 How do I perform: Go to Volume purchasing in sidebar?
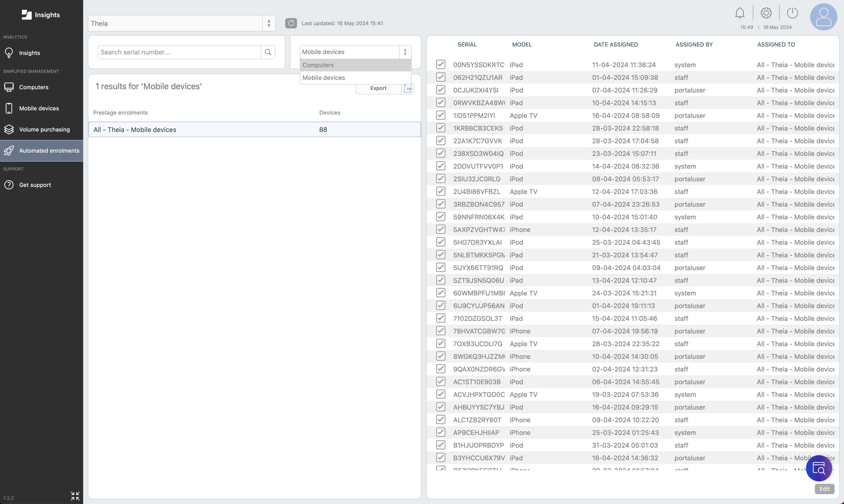pyautogui.click(x=41, y=129)
